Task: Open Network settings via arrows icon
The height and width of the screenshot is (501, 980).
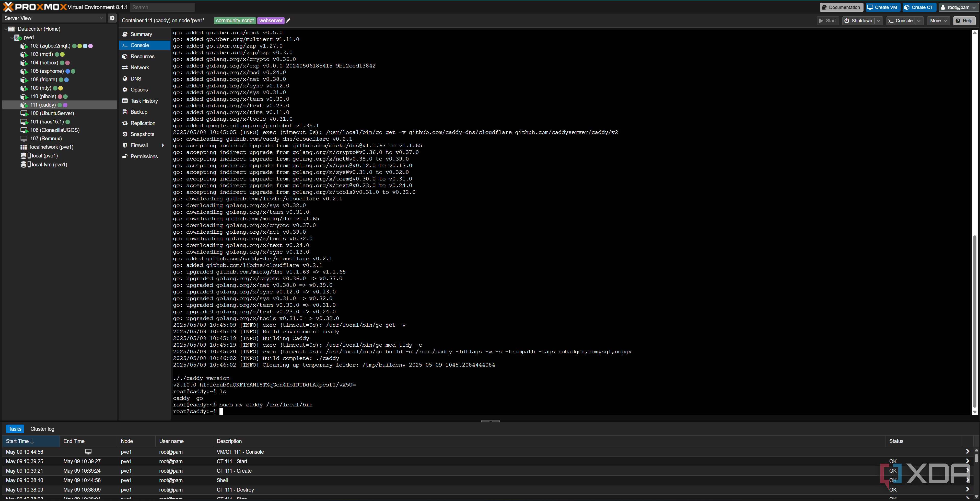Action: click(x=125, y=67)
